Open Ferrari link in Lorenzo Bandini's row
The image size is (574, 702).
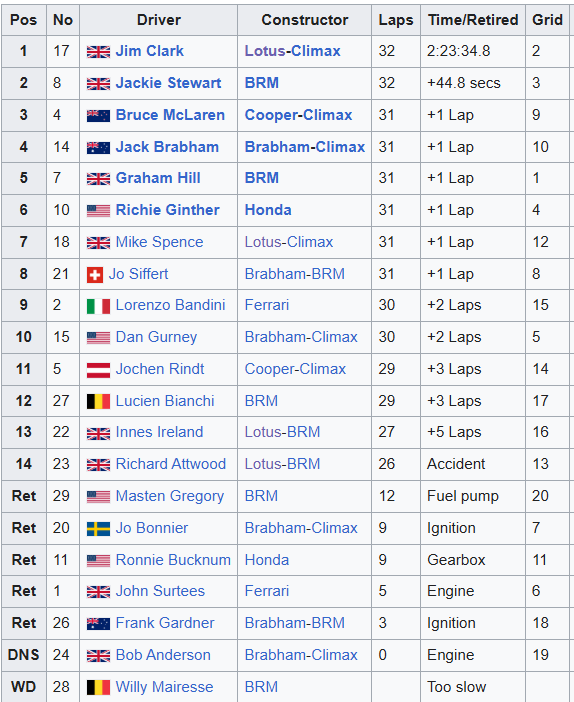[266, 305]
